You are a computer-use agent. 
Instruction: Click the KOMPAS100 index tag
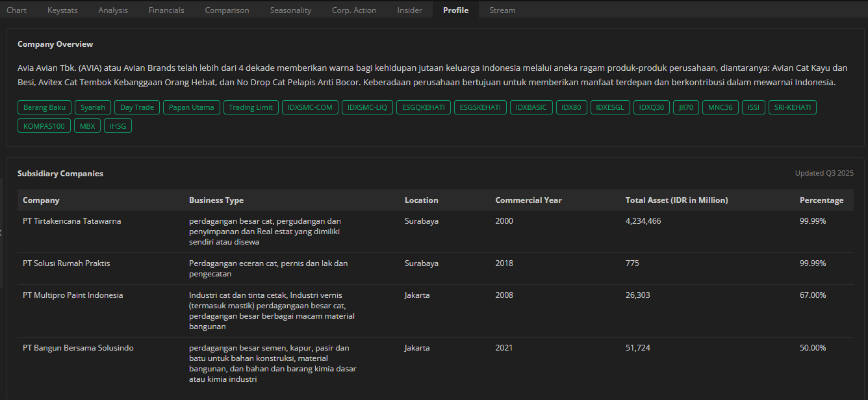44,126
